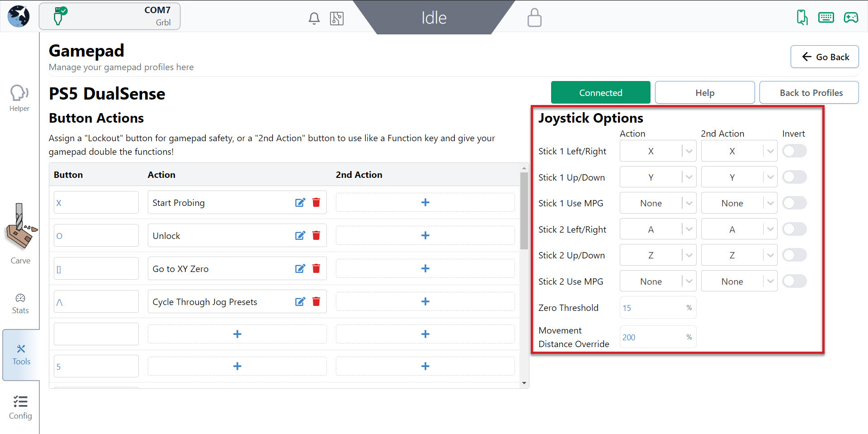Screen dimensions: 868x434
Task: Click the Zero Threshold input field
Action: point(653,308)
